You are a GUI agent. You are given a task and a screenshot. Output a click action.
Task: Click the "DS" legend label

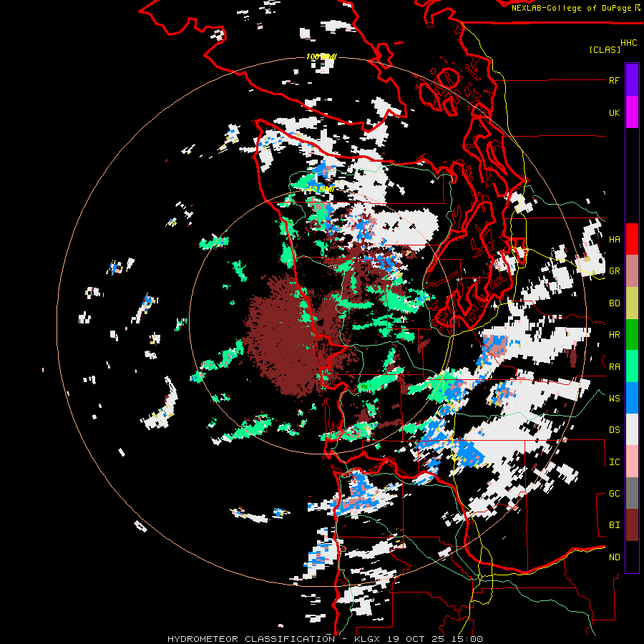pos(614,430)
